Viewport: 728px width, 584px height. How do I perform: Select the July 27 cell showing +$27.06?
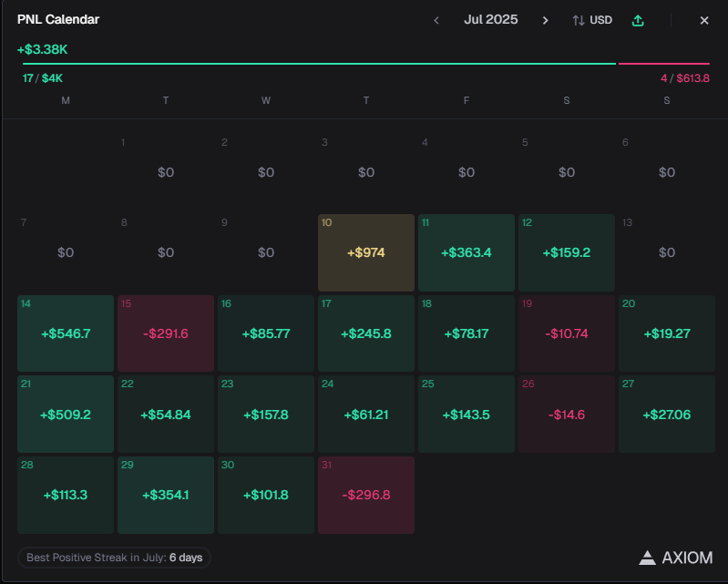click(x=667, y=415)
